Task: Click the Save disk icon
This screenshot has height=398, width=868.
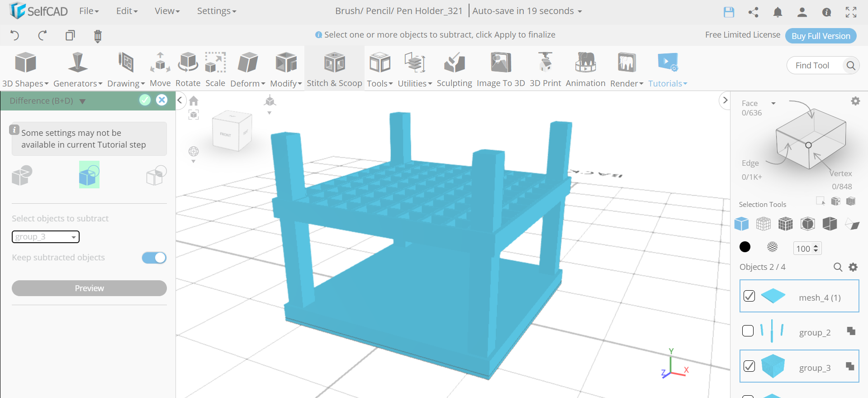Action: (x=729, y=12)
